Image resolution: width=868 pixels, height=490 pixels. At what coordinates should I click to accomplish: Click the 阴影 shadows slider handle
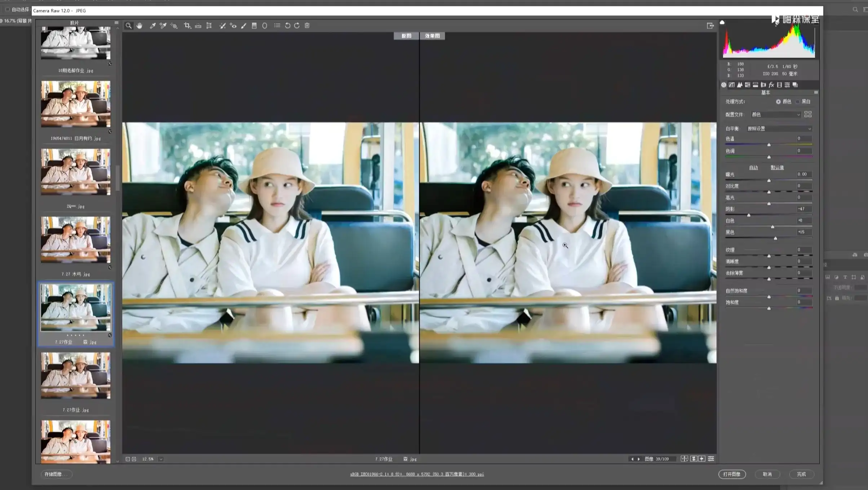pyautogui.click(x=749, y=215)
